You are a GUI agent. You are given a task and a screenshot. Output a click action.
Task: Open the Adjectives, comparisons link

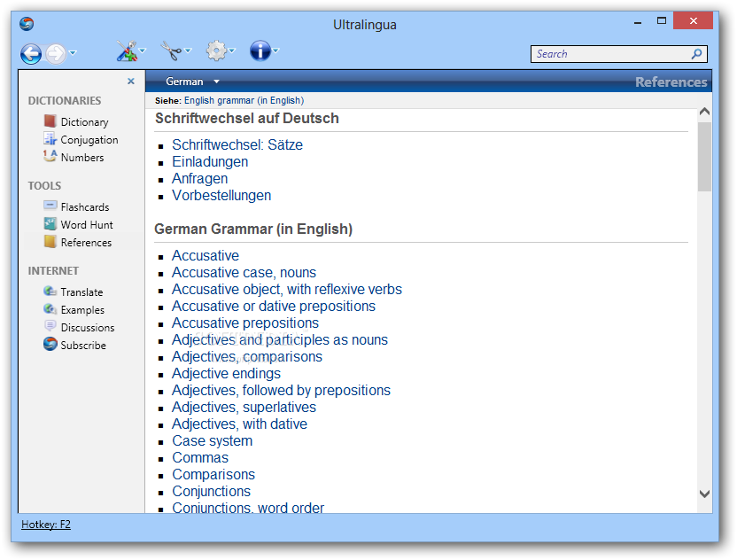tap(247, 356)
